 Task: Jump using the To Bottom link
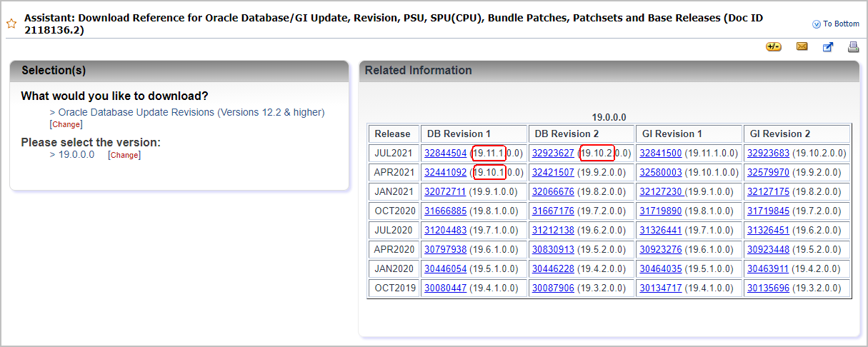coord(841,24)
